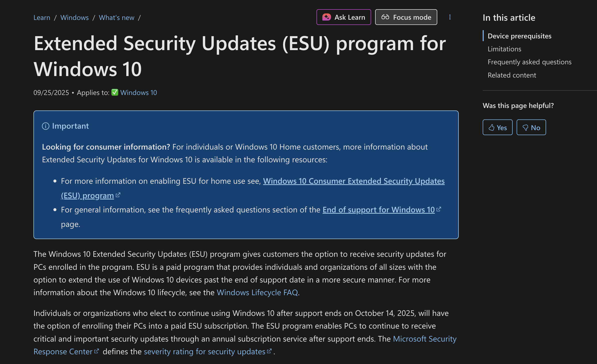This screenshot has height=364, width=597.
Task: Open Microsoft Security Response Center link
Action: click(x=424, y=339)
